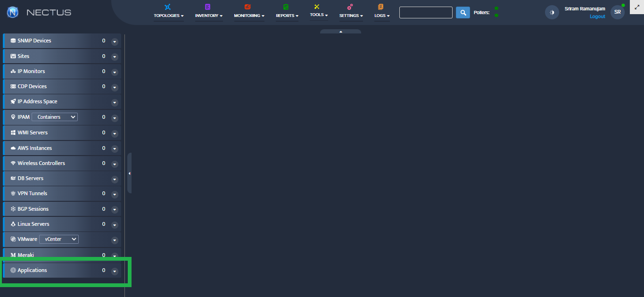Click the Sriram Ramanujam user name
Image resolution: width=644 pixels, height=297 pixels.
point(585,9)
